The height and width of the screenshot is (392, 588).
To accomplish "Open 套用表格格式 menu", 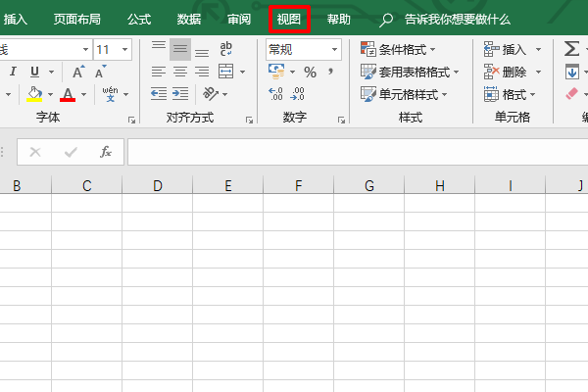I will [x=410, y=72].
